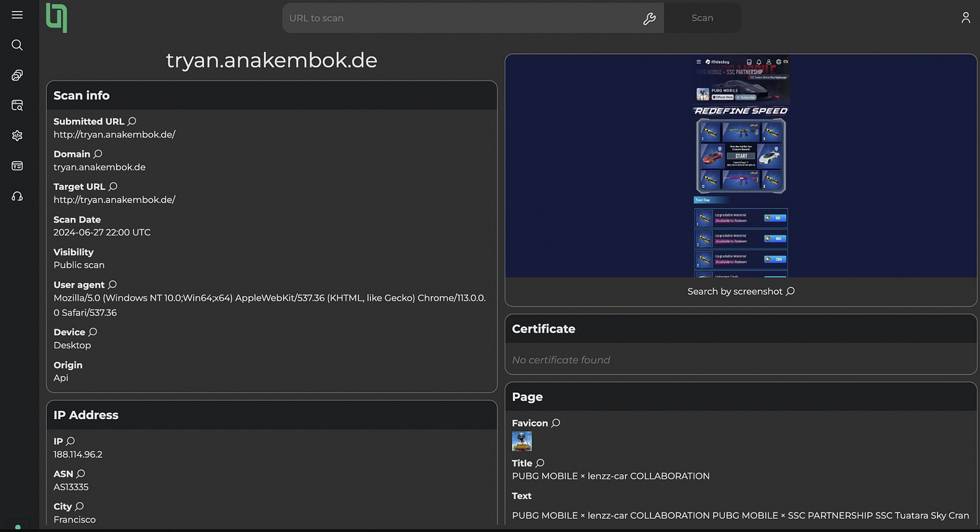Open the user account icon
Screen dimensions: 980x532
click(x=966, y=18)
